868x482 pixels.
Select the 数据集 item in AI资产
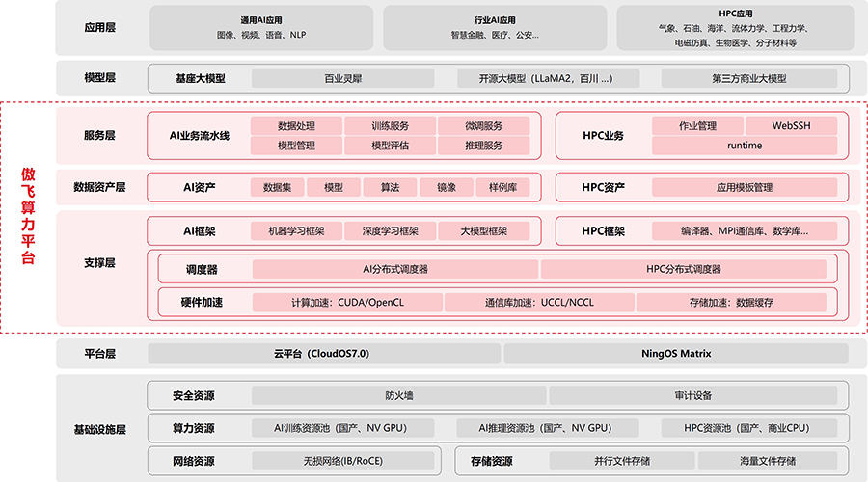tap(278, 187)
